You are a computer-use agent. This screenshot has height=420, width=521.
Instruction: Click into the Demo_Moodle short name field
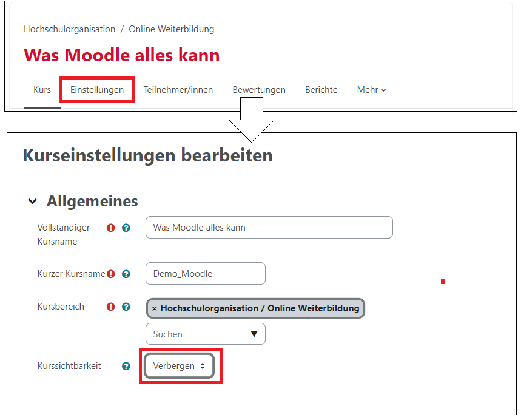point(205,274)
